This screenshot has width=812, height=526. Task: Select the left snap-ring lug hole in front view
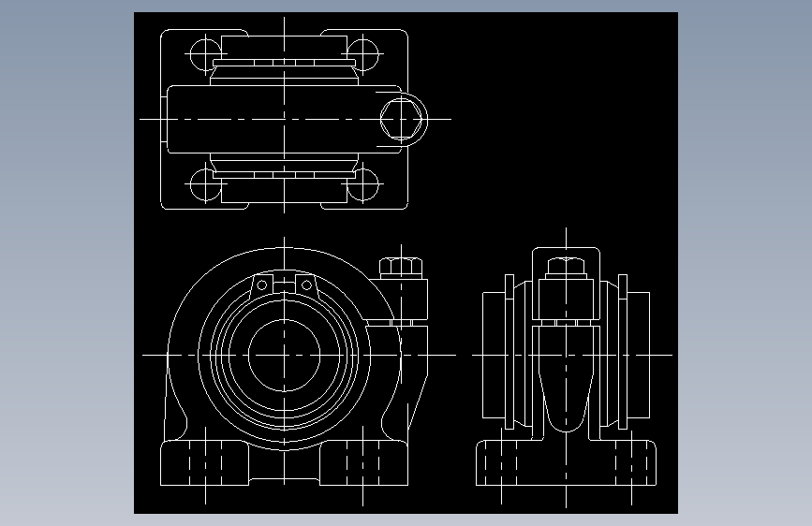262,285
